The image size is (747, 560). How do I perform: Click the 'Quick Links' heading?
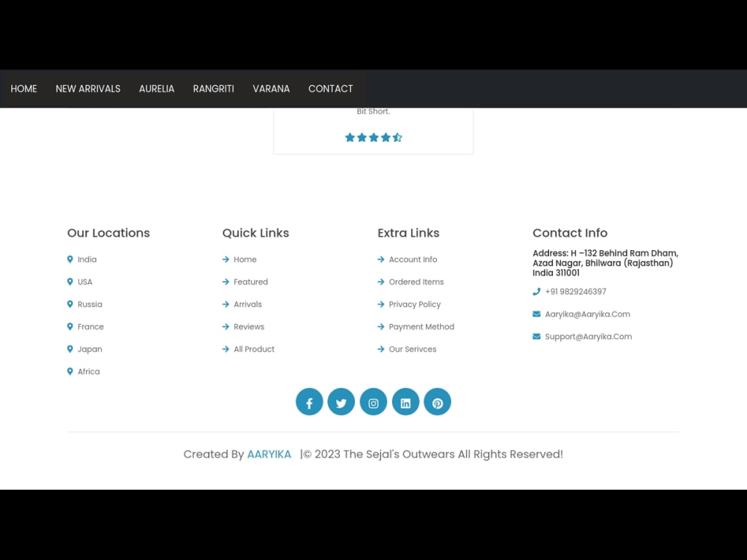pos(255,233)
